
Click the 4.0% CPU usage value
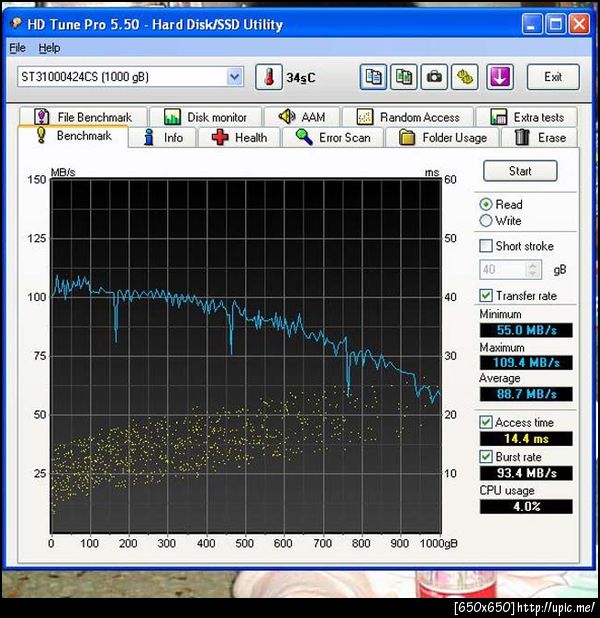point(526,506)
